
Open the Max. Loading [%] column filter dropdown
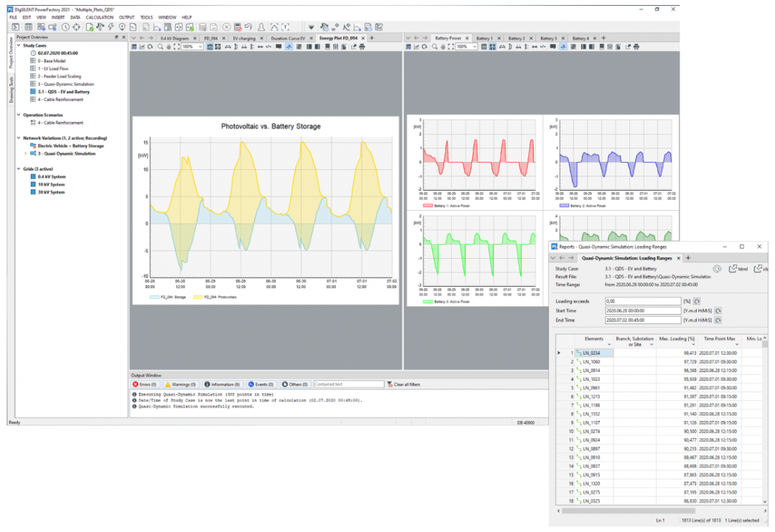tap(693, 345)
